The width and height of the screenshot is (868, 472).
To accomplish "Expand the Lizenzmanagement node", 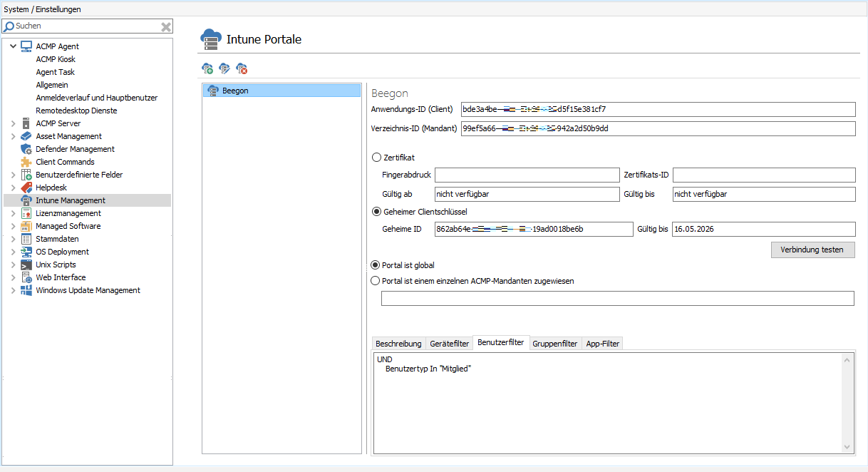I will pos(13,213).
